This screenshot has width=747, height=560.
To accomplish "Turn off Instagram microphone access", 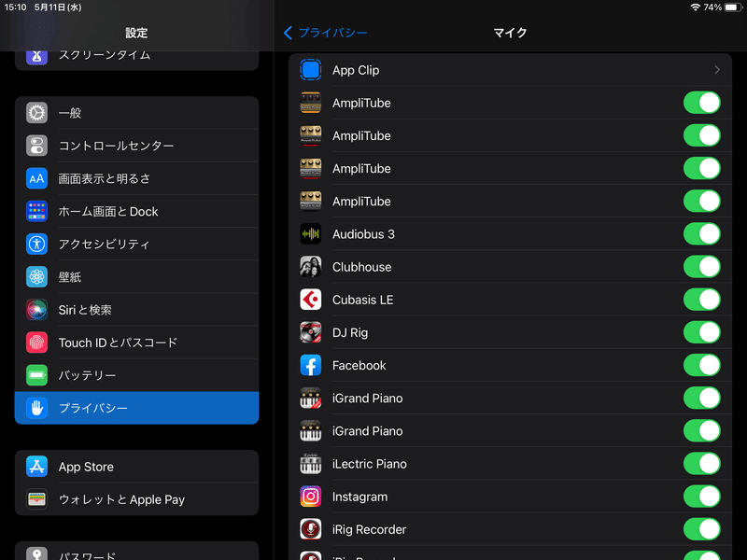I will (x=702, y=497).
